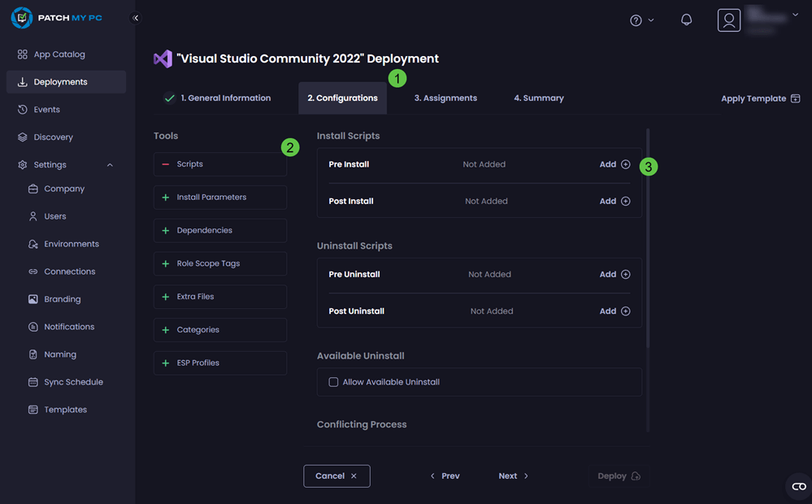Click the Branding image icon

click(x=33, y=299)
